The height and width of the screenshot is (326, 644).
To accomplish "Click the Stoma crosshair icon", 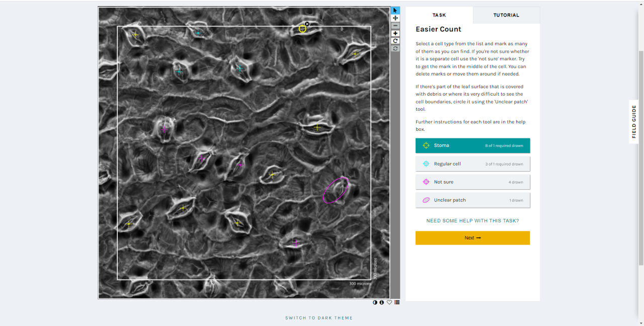I will 426,145.
